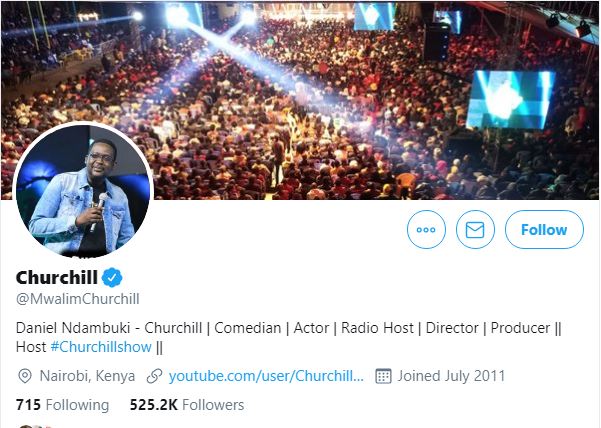601x428 pixels.
Task: Click the blue verified badge
Action: [x=114, y=277]
